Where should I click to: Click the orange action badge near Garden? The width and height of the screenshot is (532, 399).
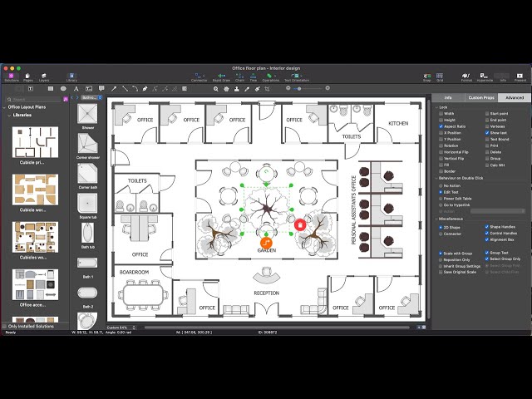266,243
